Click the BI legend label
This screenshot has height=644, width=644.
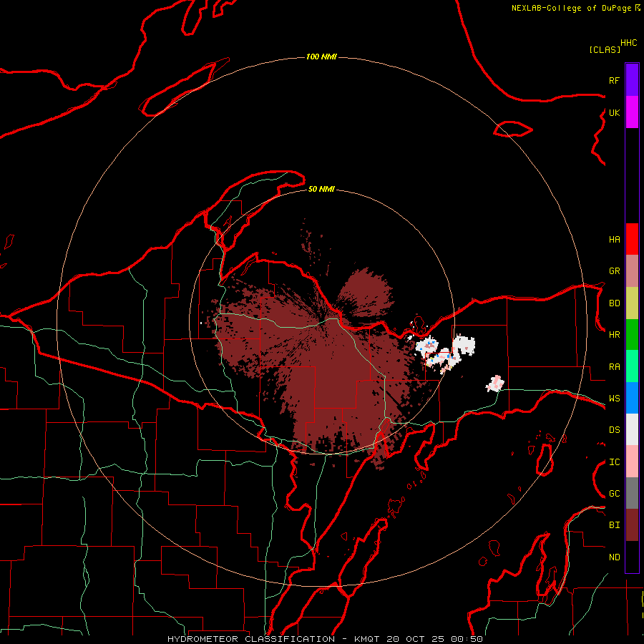(615, 525)
